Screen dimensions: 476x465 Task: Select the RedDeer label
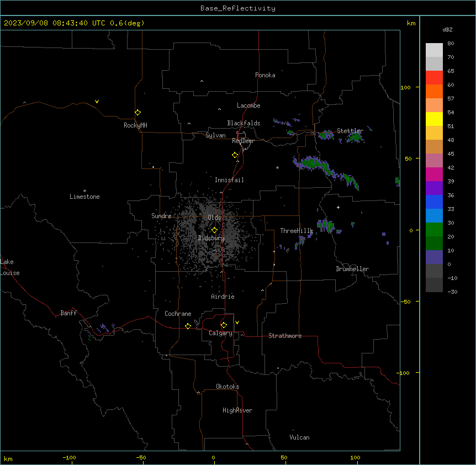coord(243,141)
